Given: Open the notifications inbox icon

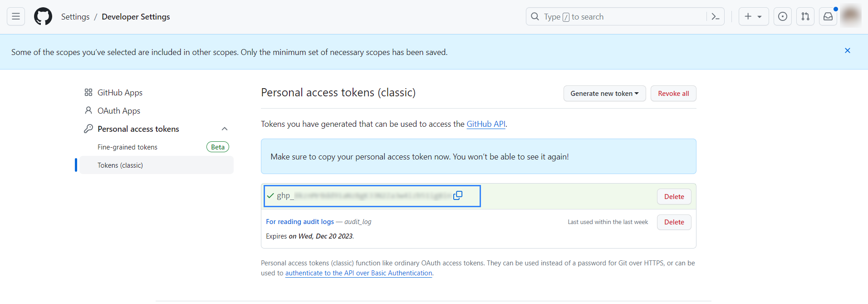Looking at the screenshot, I should click(828, 17).
